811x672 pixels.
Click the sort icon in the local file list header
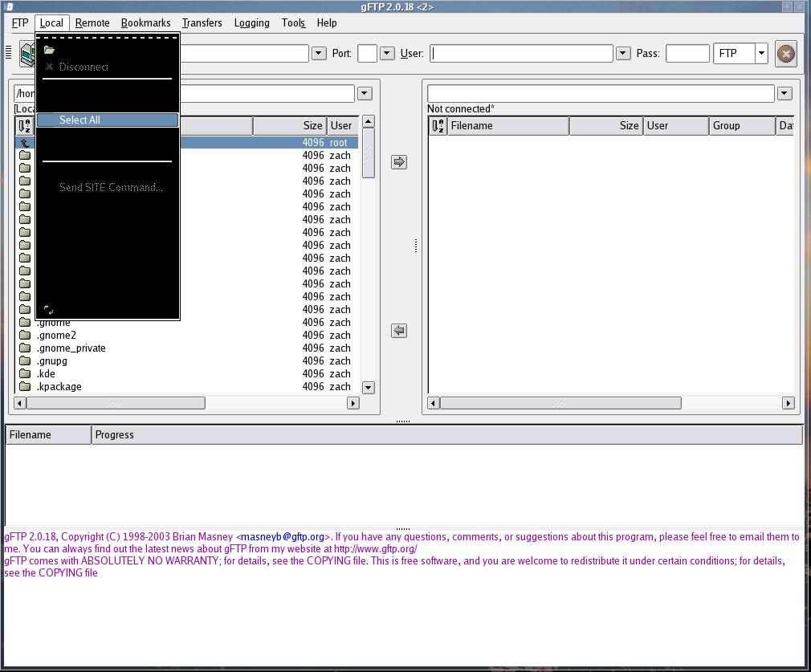tap(25, 126)
